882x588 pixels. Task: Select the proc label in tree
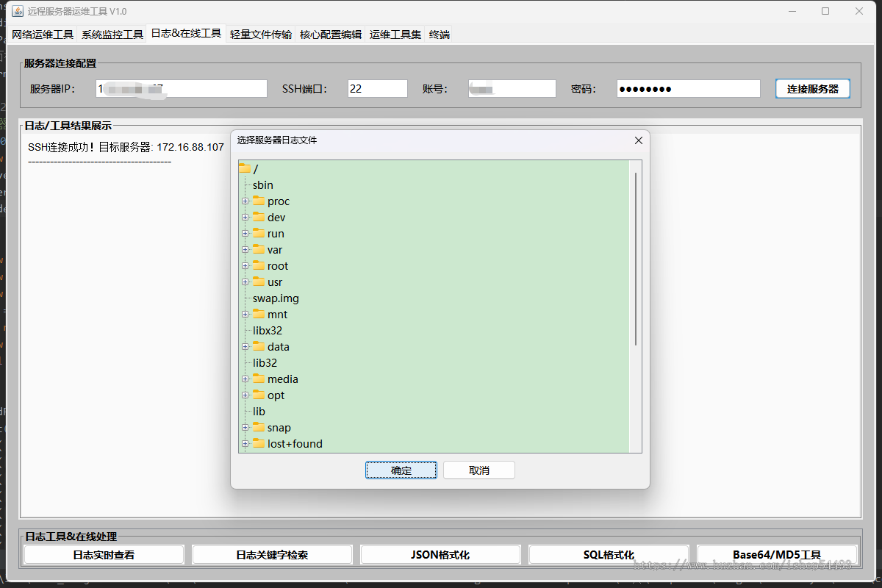pos(279,201)
